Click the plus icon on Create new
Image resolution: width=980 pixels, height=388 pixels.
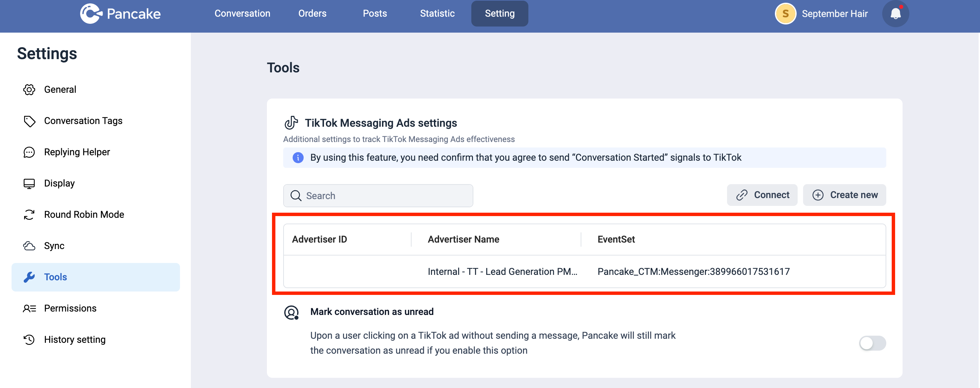[x=818, y=195]
